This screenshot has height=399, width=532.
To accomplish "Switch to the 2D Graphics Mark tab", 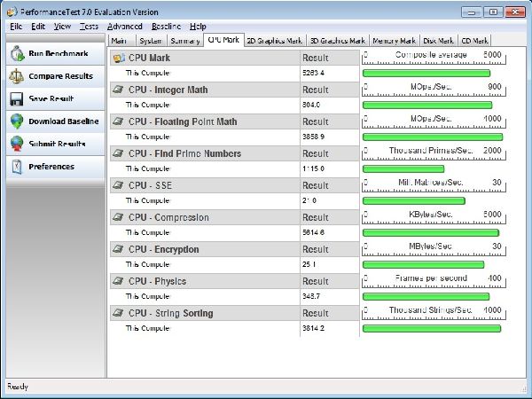I will click(274, 40).
